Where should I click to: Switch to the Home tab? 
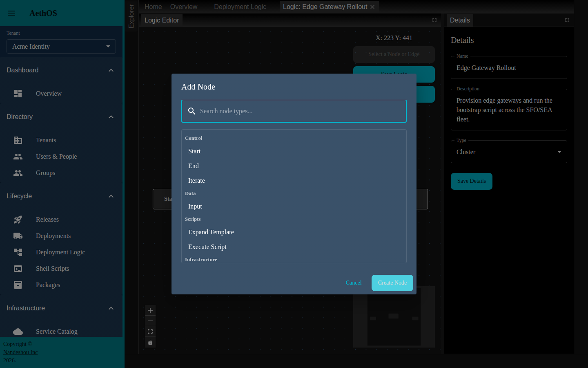[153, 7]
